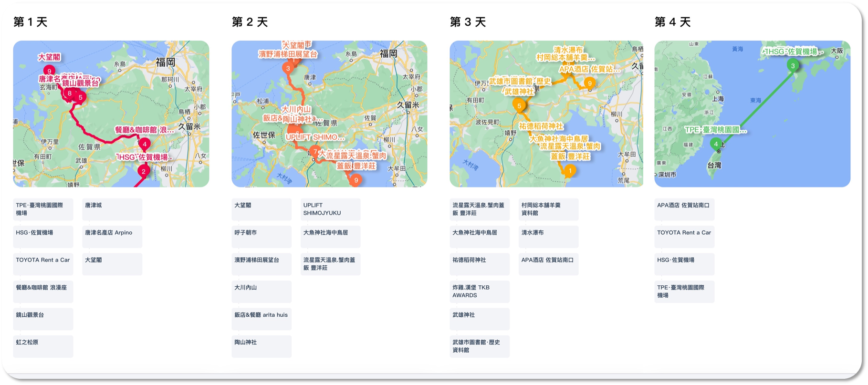Select the 濱野浦梯田展望台 stop

click(x=261, y=264)
